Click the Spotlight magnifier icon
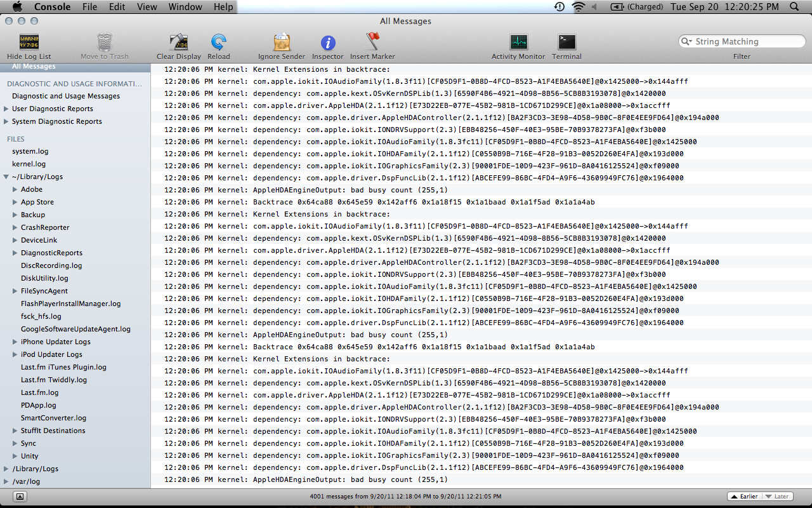 click(x=794, y=7)
